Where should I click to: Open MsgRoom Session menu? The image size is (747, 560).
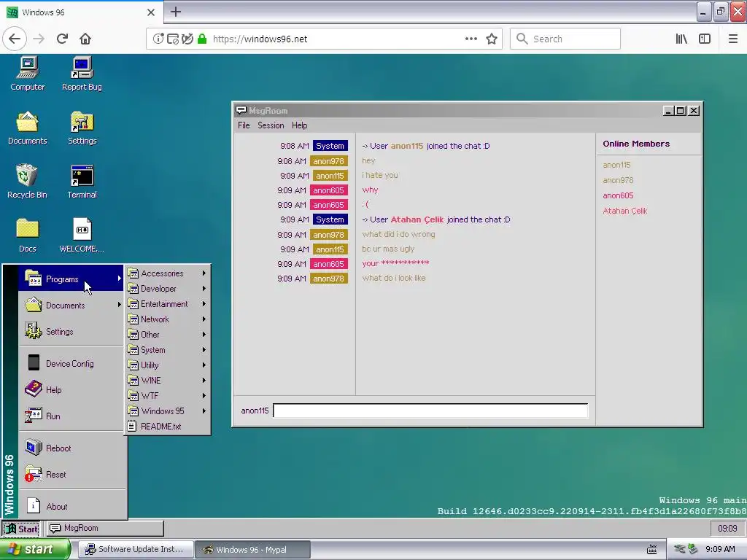(x=271, y=125)
